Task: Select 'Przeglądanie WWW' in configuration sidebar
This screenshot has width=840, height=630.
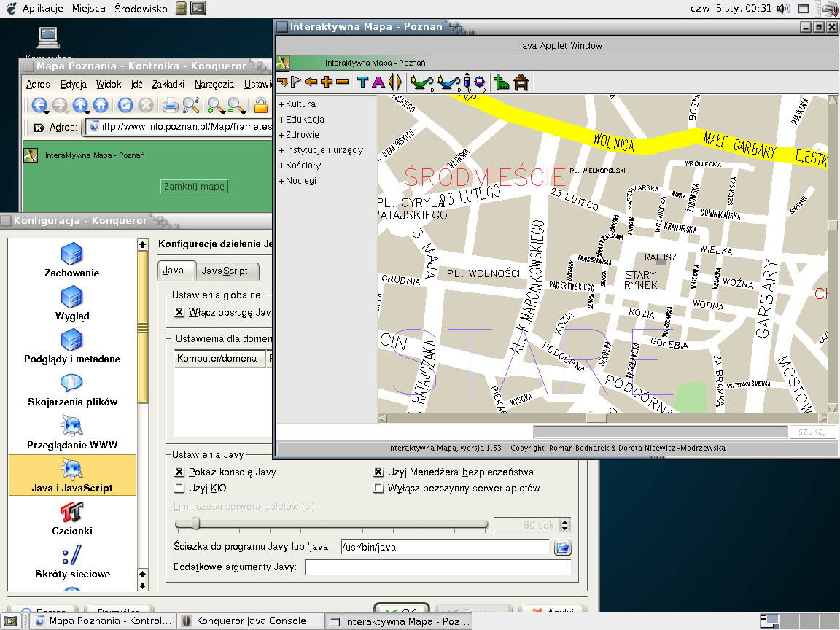Action: [x=71, y=433]
